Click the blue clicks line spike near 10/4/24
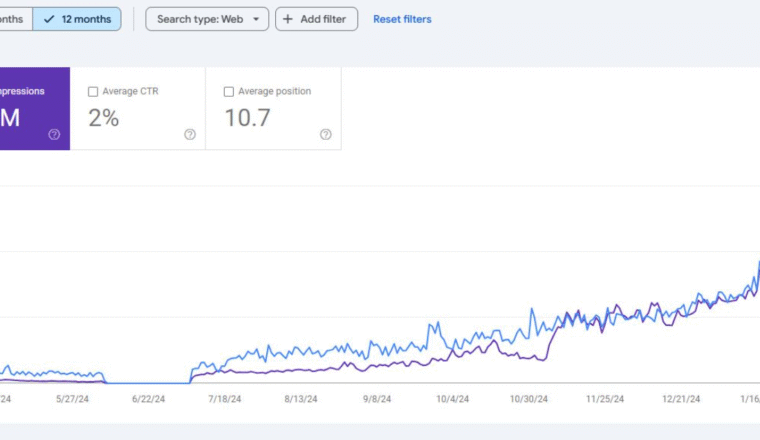Screen dimensions: 760x440 438,323
